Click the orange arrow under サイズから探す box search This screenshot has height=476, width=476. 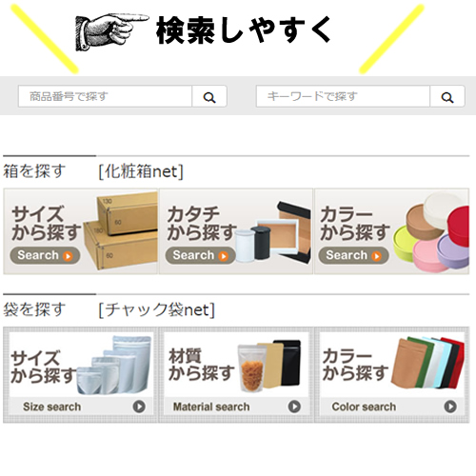coord(68,256)
